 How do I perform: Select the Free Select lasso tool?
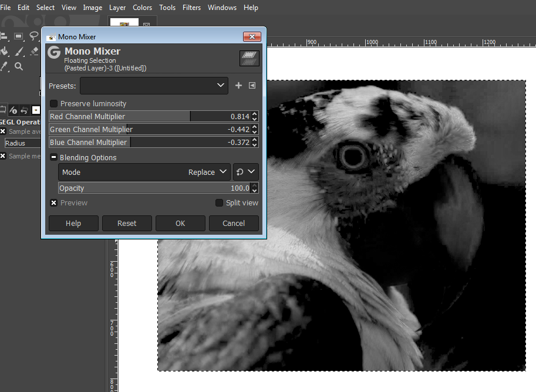pos(33,36)
